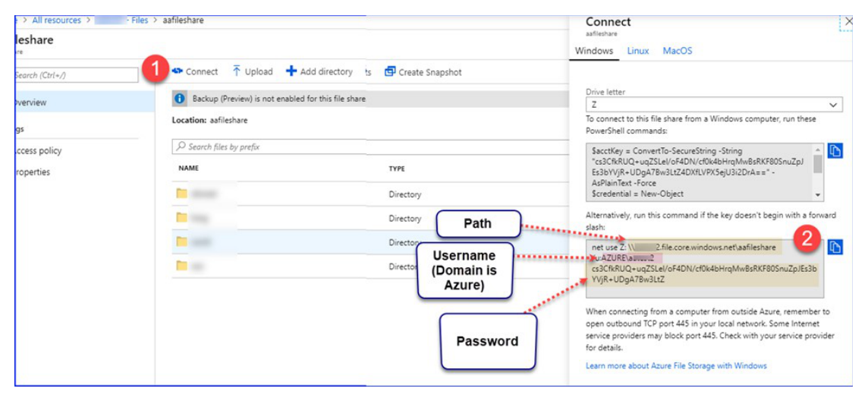Click the Connect label in toolbar
The width and height of the screenshot is (868, 401).
coord(202,72)
